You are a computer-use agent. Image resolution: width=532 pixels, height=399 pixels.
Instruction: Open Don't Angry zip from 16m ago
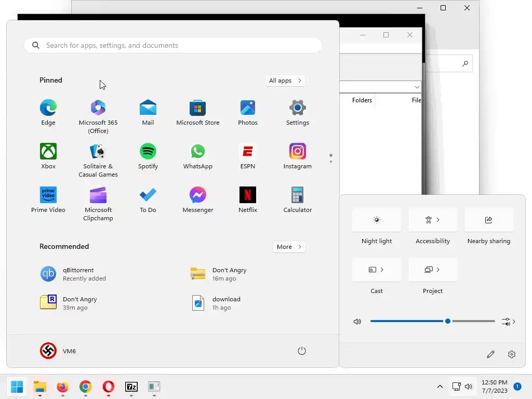219,274
